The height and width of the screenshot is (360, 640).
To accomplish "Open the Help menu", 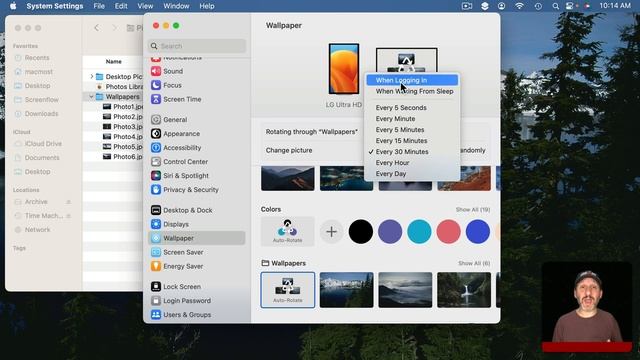I will (x=207, y=6).
